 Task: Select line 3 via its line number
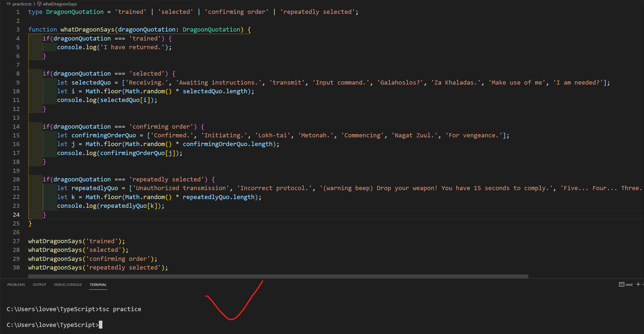pyautogui.click(x=18, y=29)
